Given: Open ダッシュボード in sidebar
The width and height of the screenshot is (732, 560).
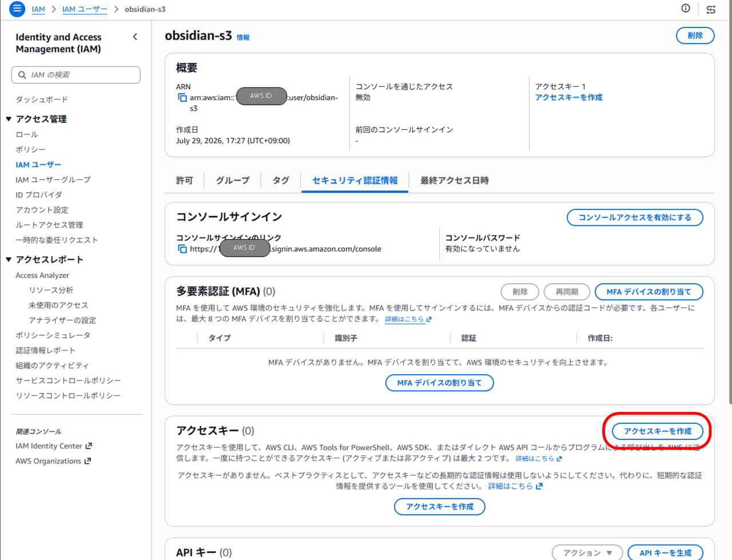Looking at the screenshot, I should click(x=42, y=100).
